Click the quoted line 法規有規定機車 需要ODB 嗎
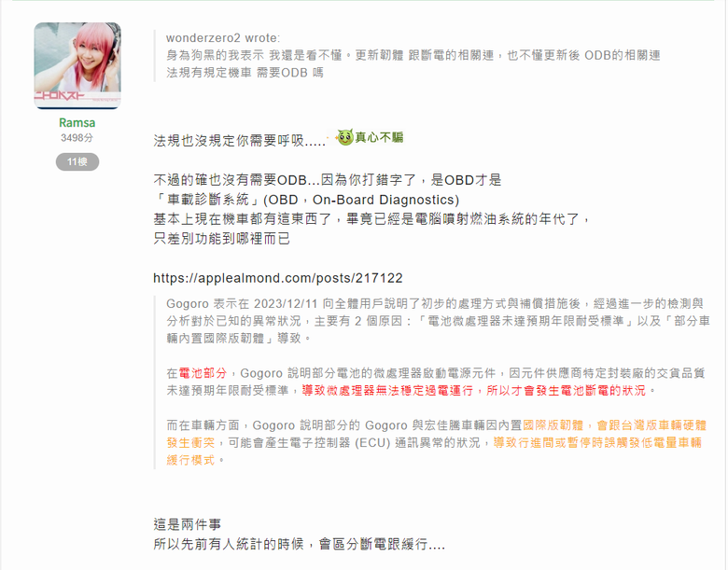 coord(245,73)
